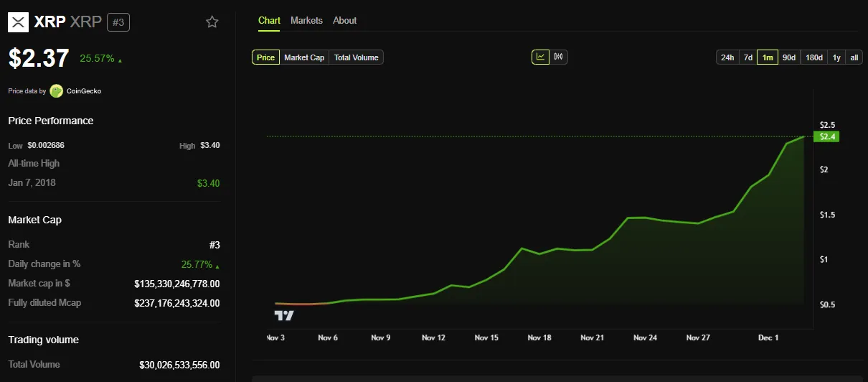
Task: Show all-time chart range
Action: pyautogui.click(x=854, y=57)
